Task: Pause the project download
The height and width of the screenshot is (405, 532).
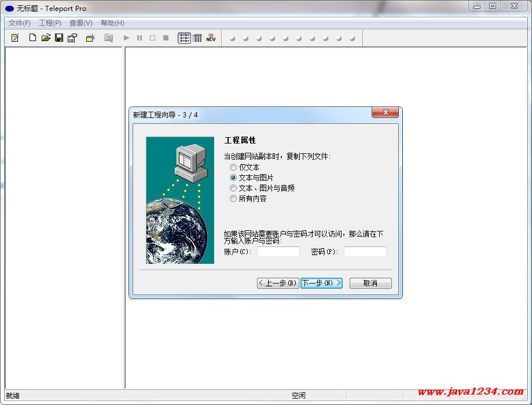Action: (140, 38)
